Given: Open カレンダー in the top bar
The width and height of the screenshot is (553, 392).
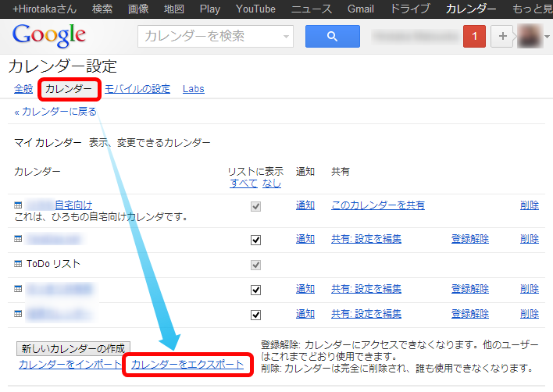Looking at the screenshot, I should coord(471,9).
